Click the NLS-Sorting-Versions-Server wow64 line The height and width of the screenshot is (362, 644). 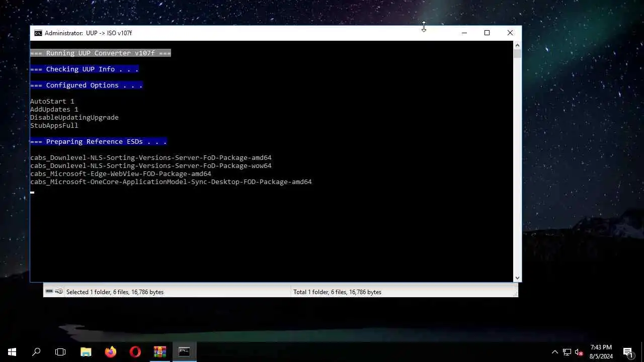[x=151, y=166]
